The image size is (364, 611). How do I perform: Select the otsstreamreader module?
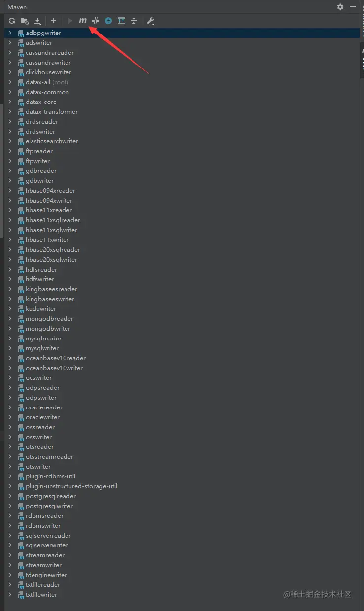[x=50, y=457]
